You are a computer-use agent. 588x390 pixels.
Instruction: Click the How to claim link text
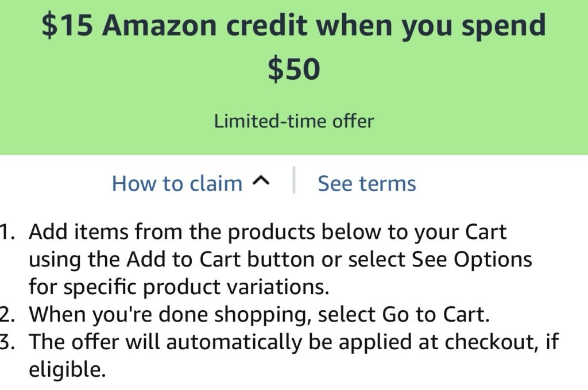pyautogui.click(x=177, y=184)
